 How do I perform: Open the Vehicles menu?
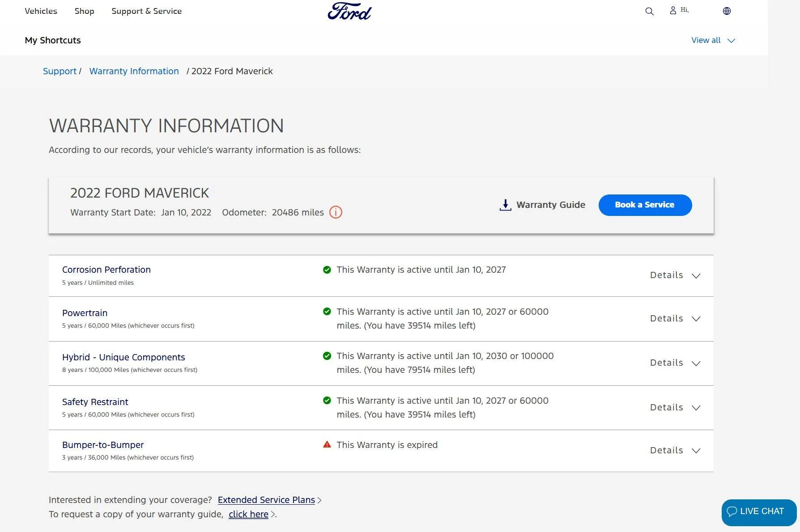click(x=41, y=11)
